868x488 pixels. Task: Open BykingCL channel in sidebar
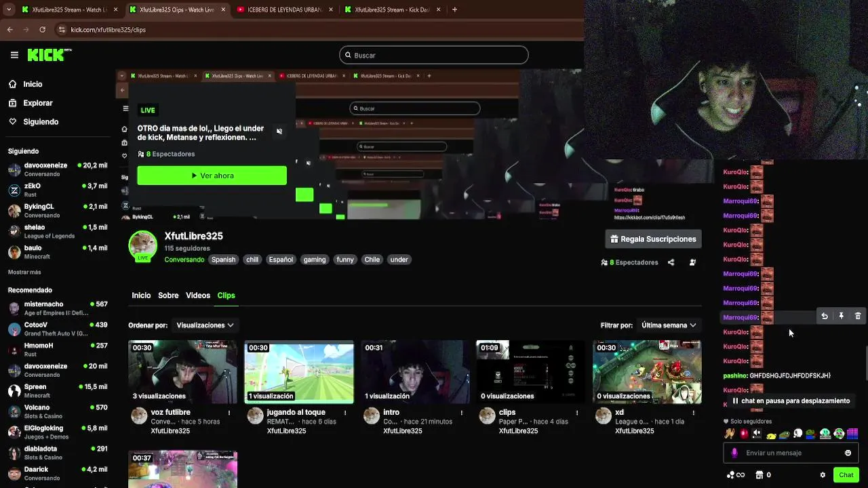(57, 211)
